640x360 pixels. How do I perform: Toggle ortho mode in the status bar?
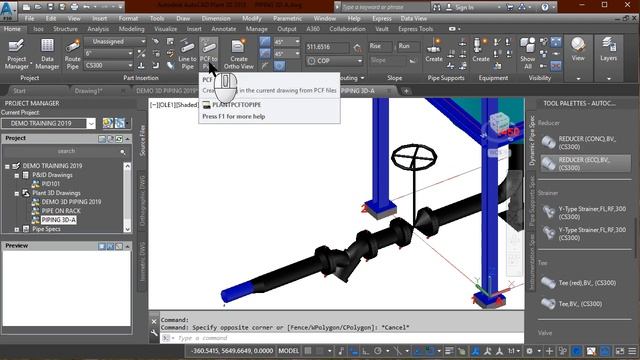coord(365,351)
